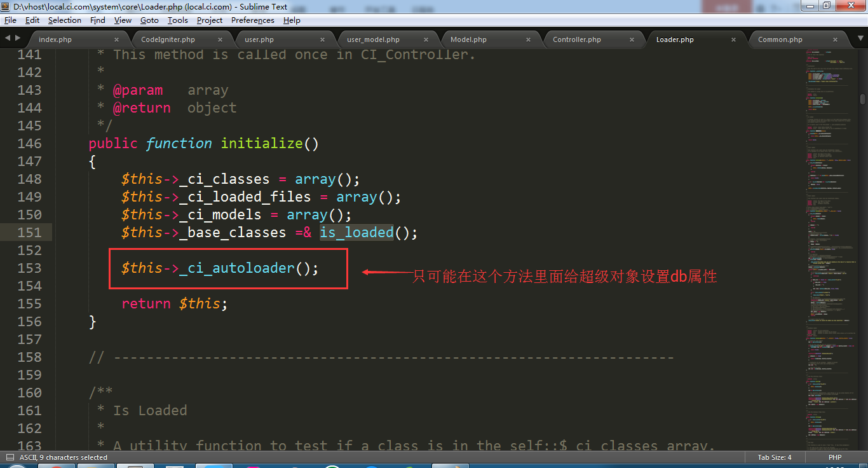Click the previous tab arrow icon

pyautogui.click(x=7, y=39)
